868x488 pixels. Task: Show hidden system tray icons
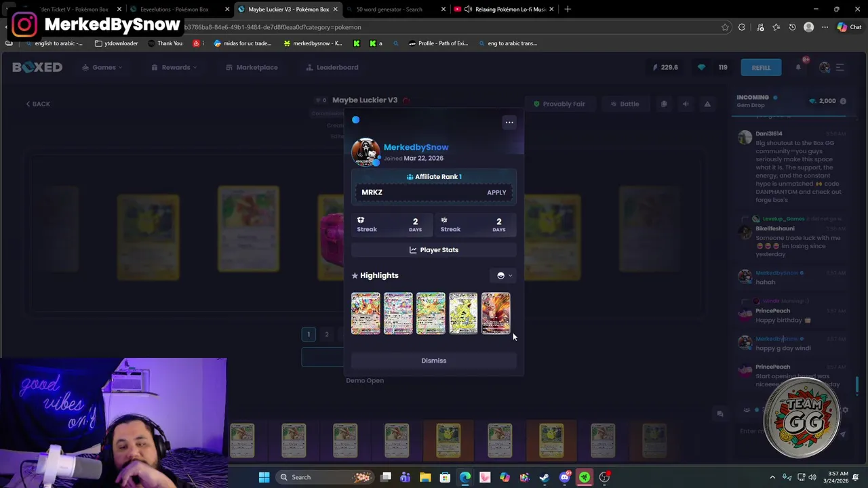[772, 477]
